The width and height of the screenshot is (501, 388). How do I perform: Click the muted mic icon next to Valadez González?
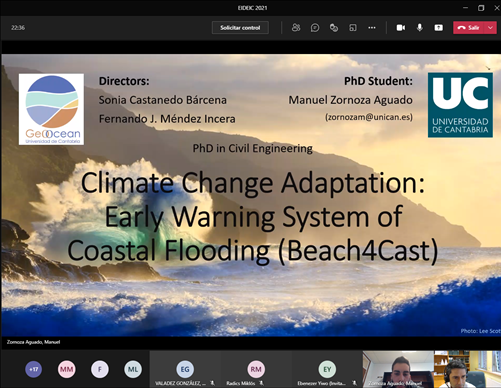pyautogui.click(x=212, y=383)
